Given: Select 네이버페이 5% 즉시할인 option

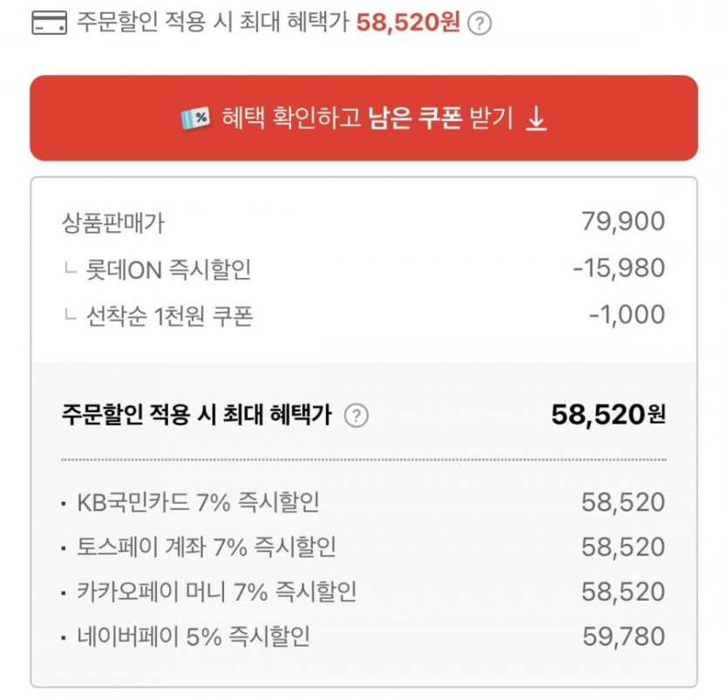Looking at the screenshot, I should click(194, 636).
